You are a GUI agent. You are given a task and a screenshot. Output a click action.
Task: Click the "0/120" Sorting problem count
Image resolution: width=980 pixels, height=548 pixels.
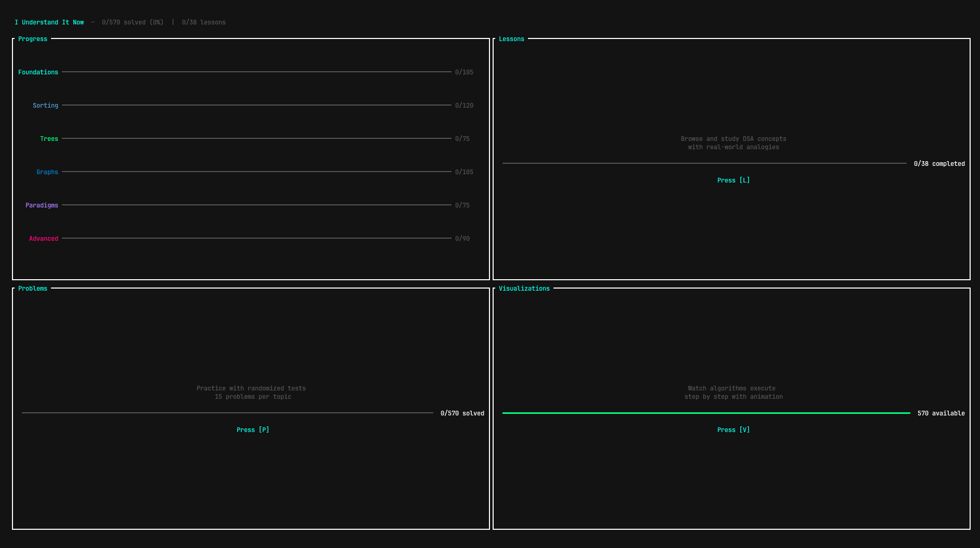tap(464, 106)
